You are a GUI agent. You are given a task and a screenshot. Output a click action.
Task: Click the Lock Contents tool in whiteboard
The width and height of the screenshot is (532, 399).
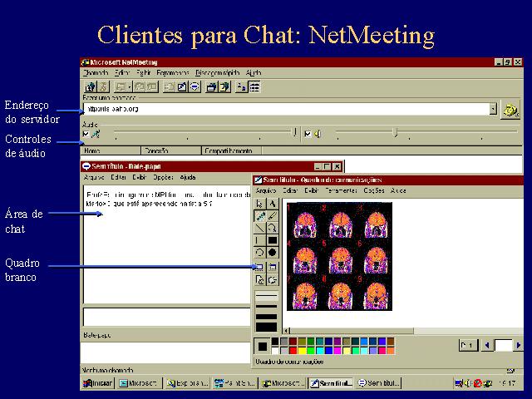[x=260, y=280]
